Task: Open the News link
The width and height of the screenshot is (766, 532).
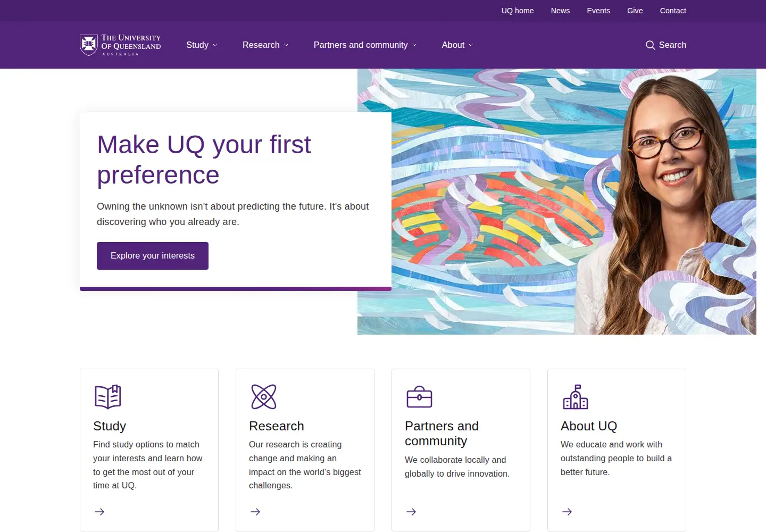Action: tap(560, 11)
